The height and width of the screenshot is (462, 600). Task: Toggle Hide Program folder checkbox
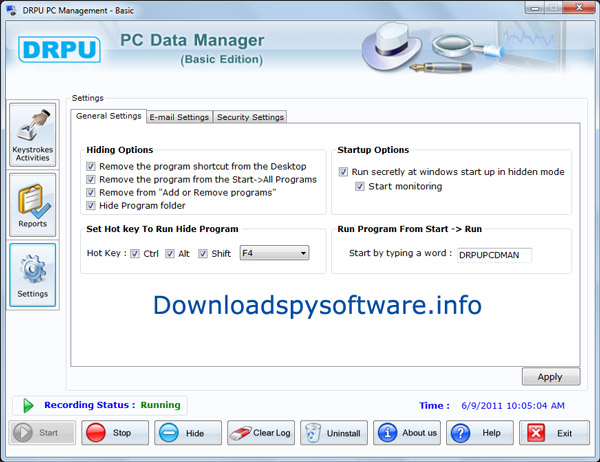point(91,206)
